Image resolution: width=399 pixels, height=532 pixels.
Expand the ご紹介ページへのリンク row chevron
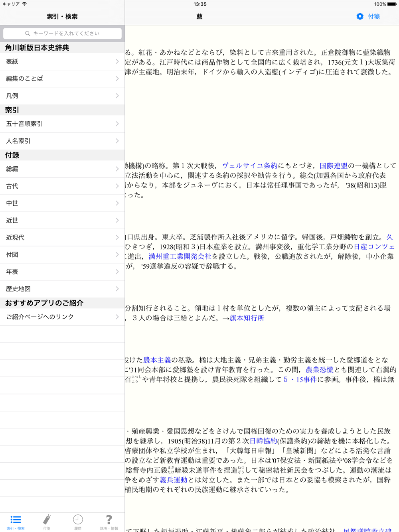(x=117, y=317)
